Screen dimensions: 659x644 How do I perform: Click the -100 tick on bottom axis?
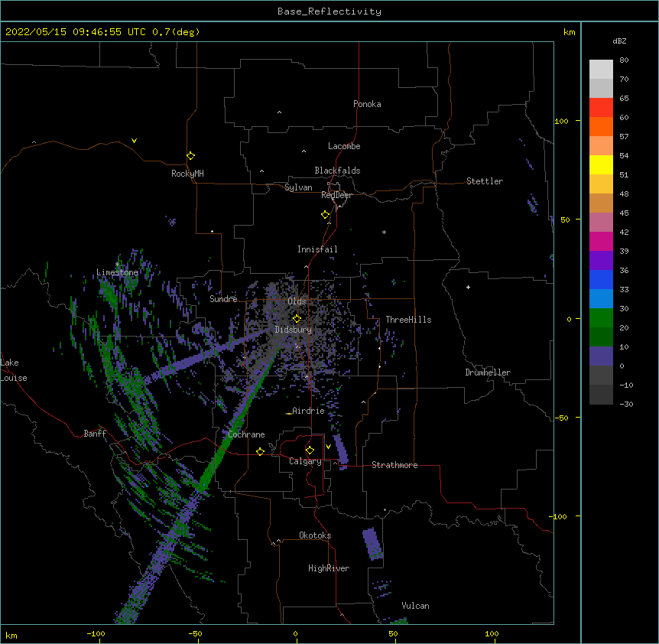point(96,633)
